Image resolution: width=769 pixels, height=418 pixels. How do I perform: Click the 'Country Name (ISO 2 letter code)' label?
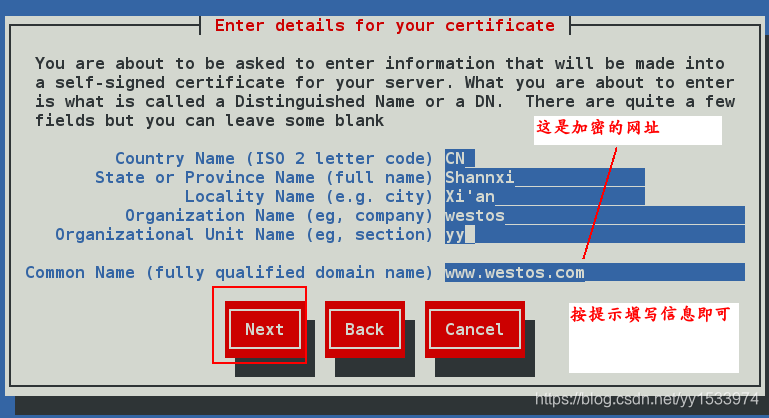[x=274, y=158]
